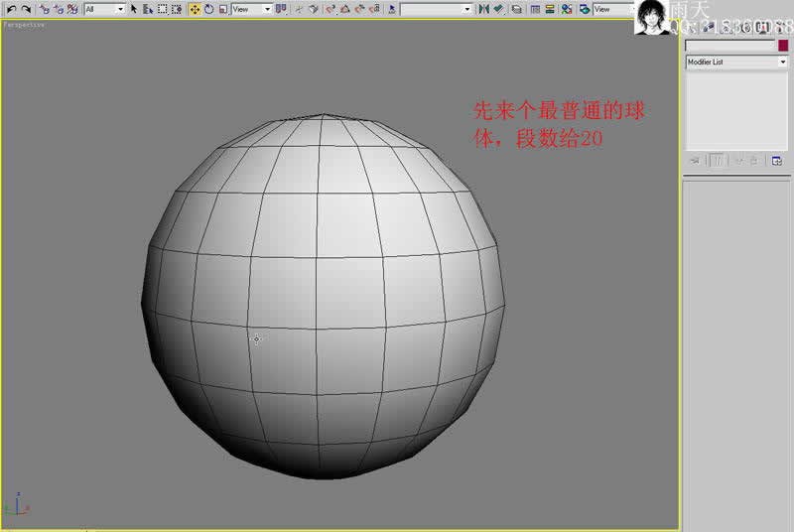This screenshot has height=532, width=794.
Task: Open the Named Selection Sets dropdown
Action: tap(437, 9)
